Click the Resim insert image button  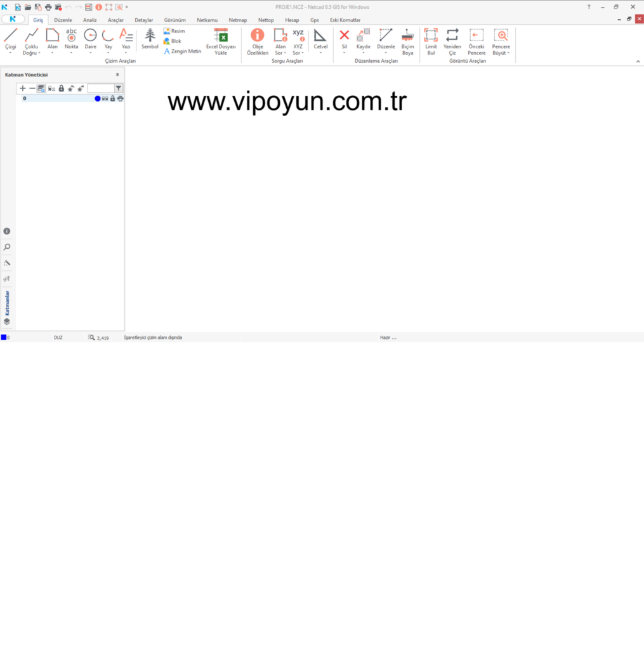click(174, 31)
